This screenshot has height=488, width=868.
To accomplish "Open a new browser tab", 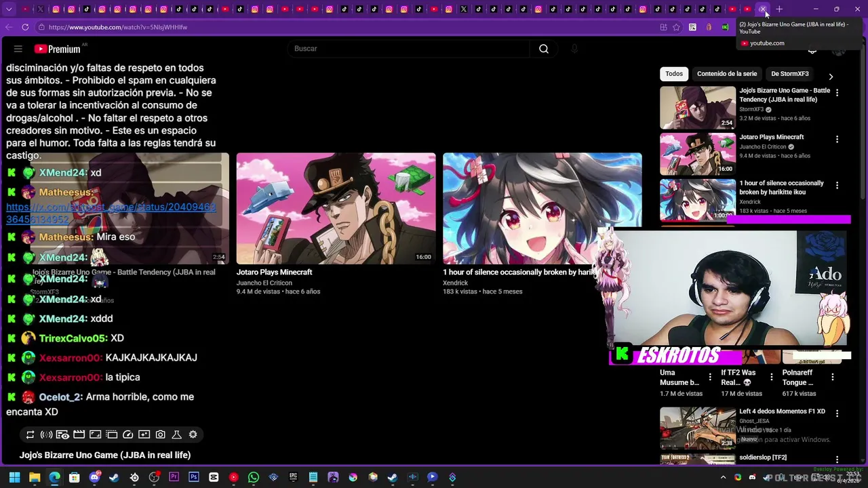I will click(779, 9).
